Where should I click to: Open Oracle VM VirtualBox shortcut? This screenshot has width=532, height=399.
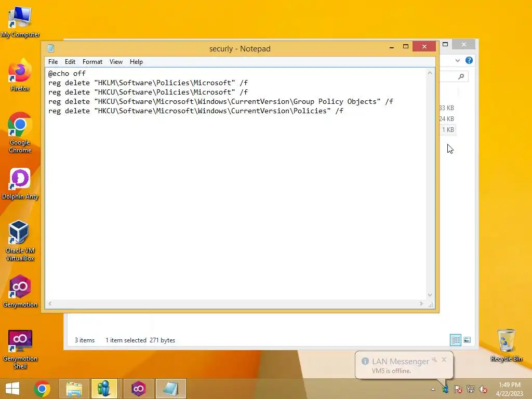pos(20,241)
